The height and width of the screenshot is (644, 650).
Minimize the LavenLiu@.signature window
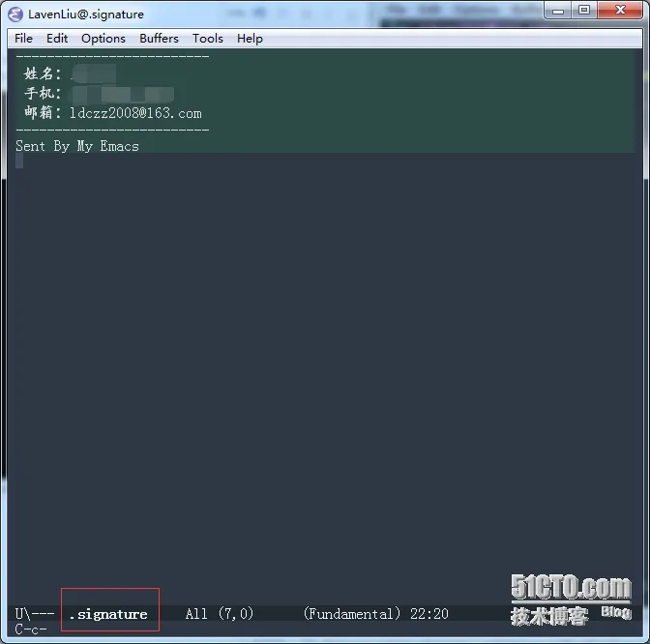pyautogui.click(x=558, y=11)
